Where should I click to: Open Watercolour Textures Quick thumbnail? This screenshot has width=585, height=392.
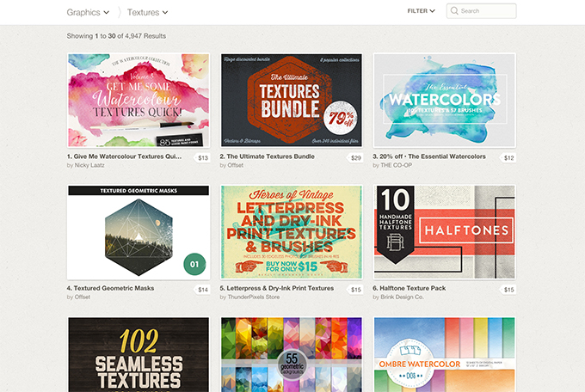pos(139,101)
